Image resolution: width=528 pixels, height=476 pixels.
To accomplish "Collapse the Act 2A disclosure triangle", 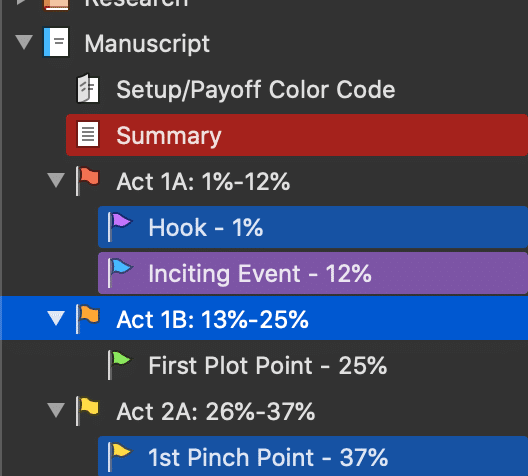I will [56, 410].
